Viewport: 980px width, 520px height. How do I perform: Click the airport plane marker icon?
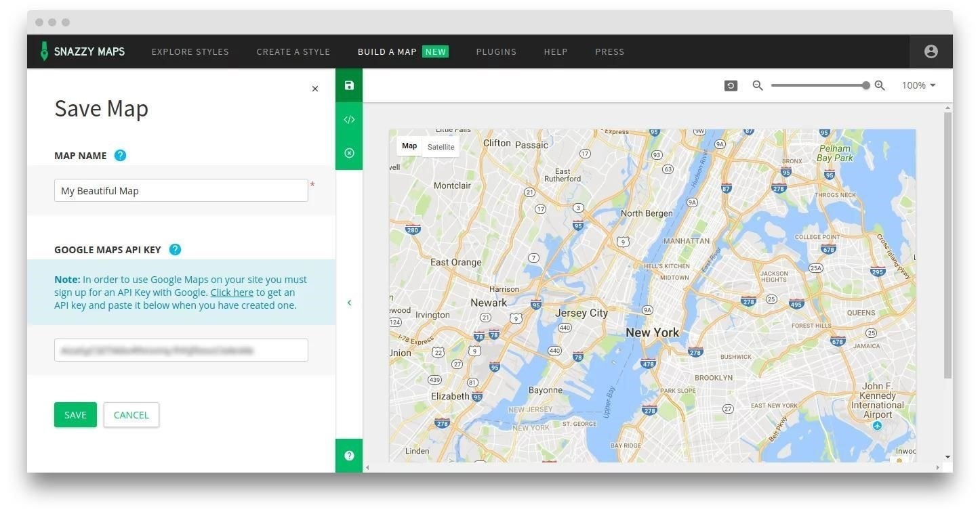877,426
